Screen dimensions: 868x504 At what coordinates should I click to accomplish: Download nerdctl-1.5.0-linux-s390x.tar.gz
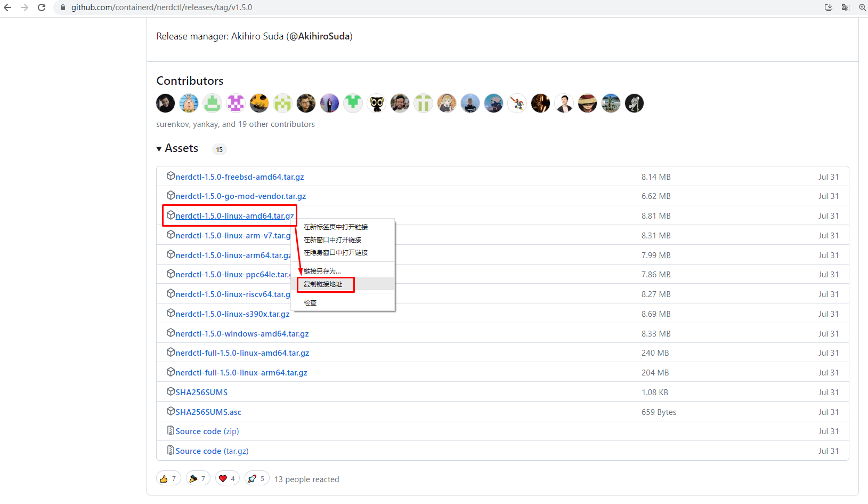pos(233,314)
